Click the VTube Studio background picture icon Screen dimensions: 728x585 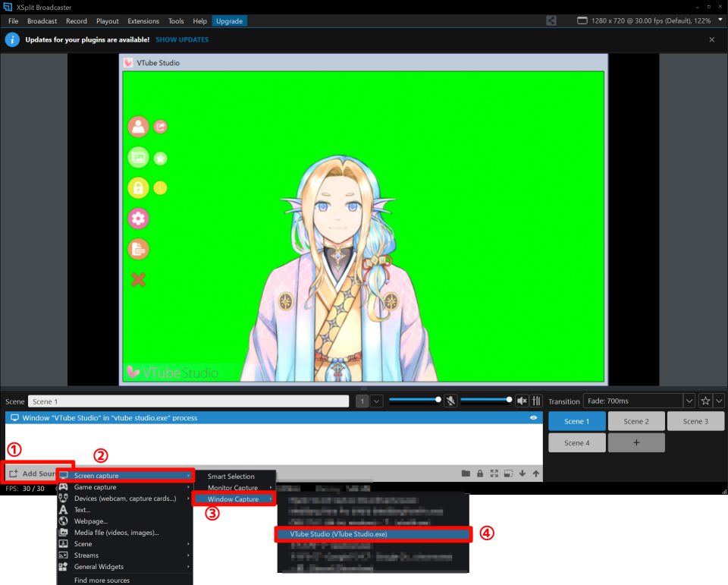(x=138, y=157)
